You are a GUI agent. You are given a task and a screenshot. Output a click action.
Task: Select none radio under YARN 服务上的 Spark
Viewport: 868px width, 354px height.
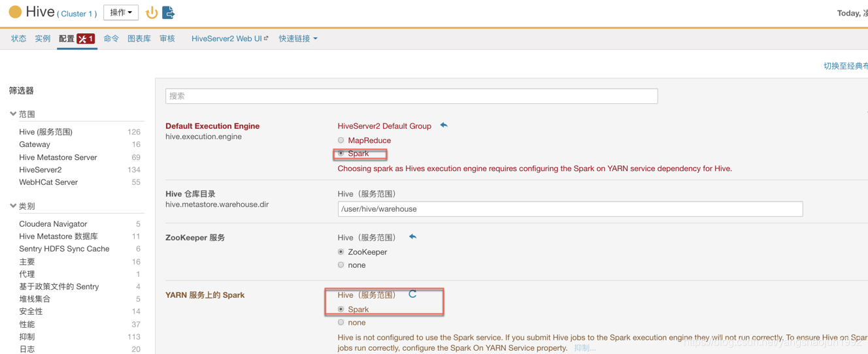pyautogui.click(x=341, y=323)
